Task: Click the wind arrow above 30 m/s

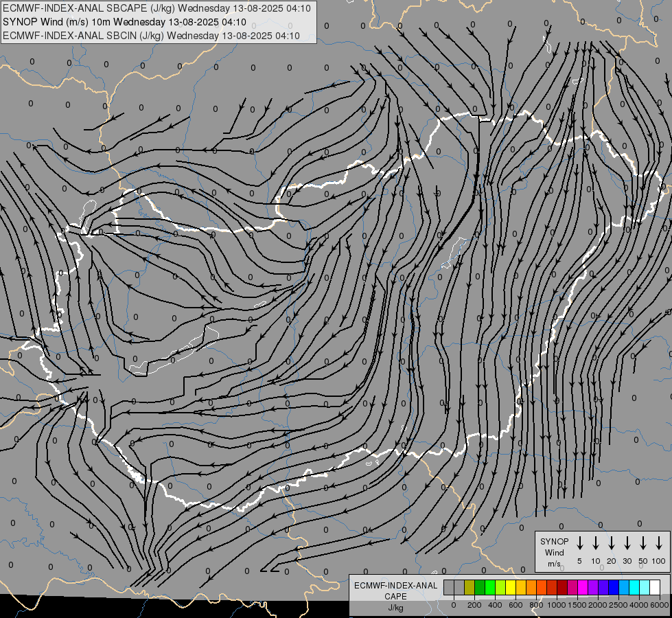Action: [x=627, y=542]
